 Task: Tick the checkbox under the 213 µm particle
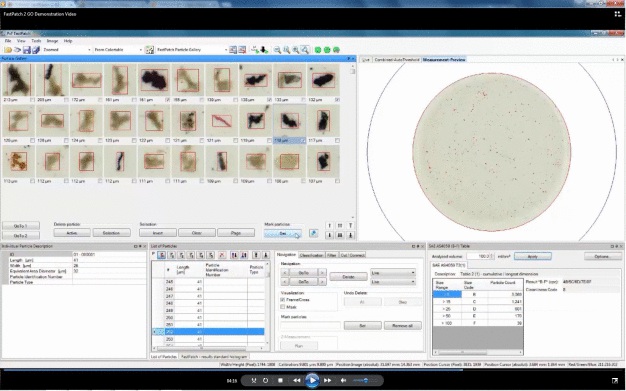[x=32, y=100]
